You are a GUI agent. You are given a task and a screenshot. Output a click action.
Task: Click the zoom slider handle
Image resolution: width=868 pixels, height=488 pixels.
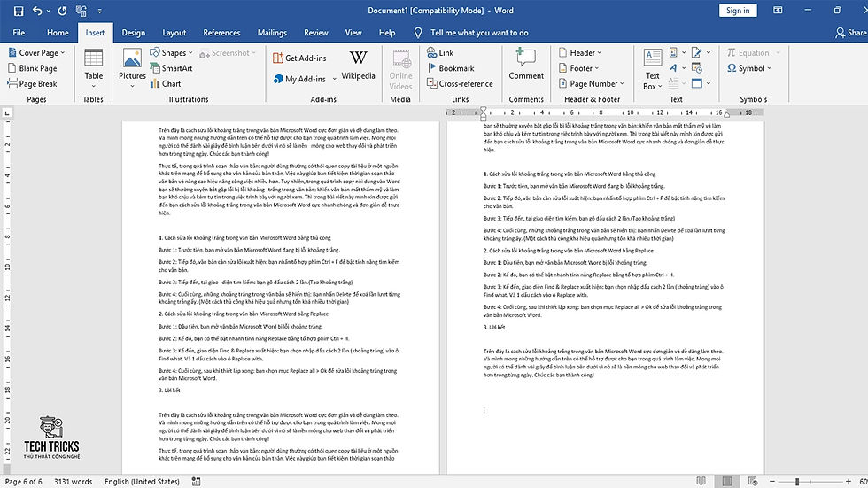(797, 482)
